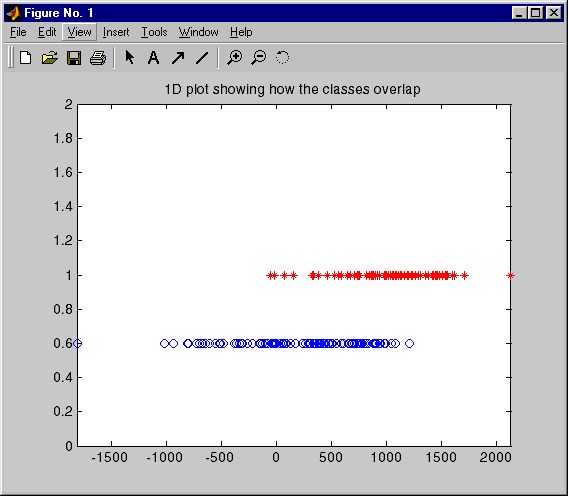
Task: Expand the Tools menu
Action: click(154, 32)
